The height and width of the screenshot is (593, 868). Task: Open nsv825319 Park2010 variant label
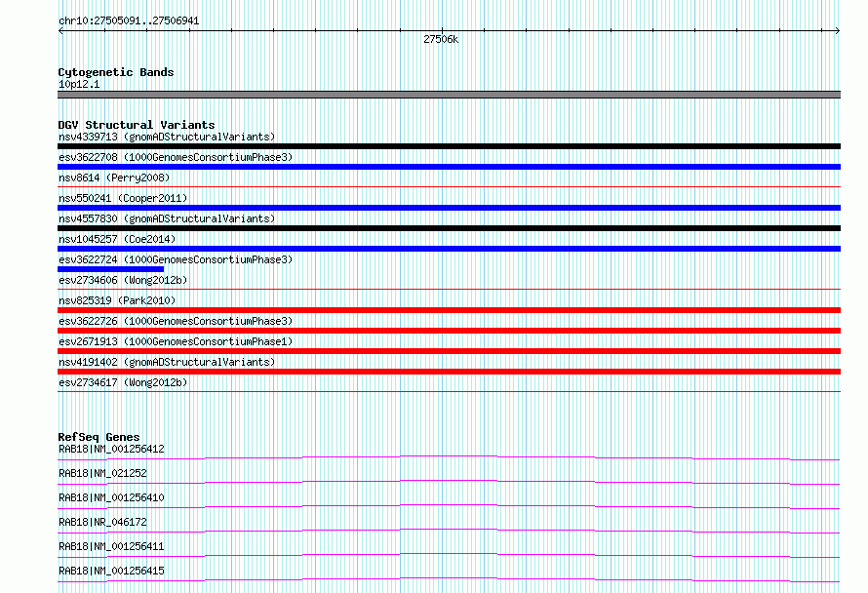pos(117,300)
